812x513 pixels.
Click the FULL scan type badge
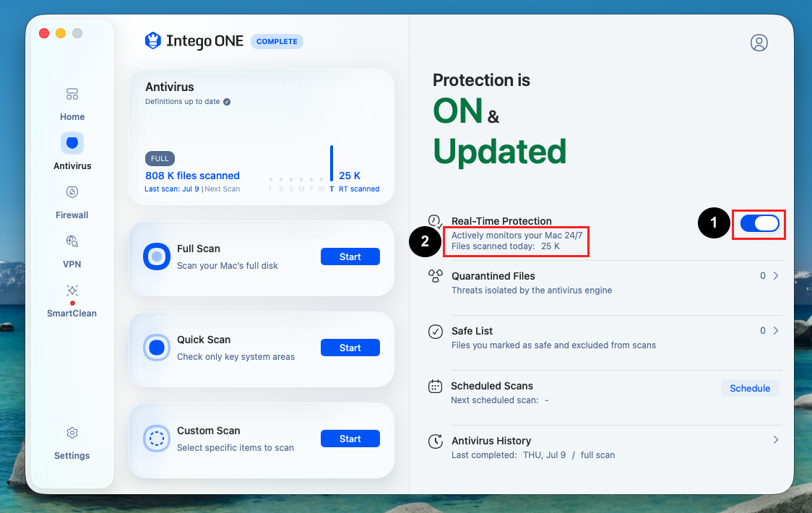click(x=160, y=158)
